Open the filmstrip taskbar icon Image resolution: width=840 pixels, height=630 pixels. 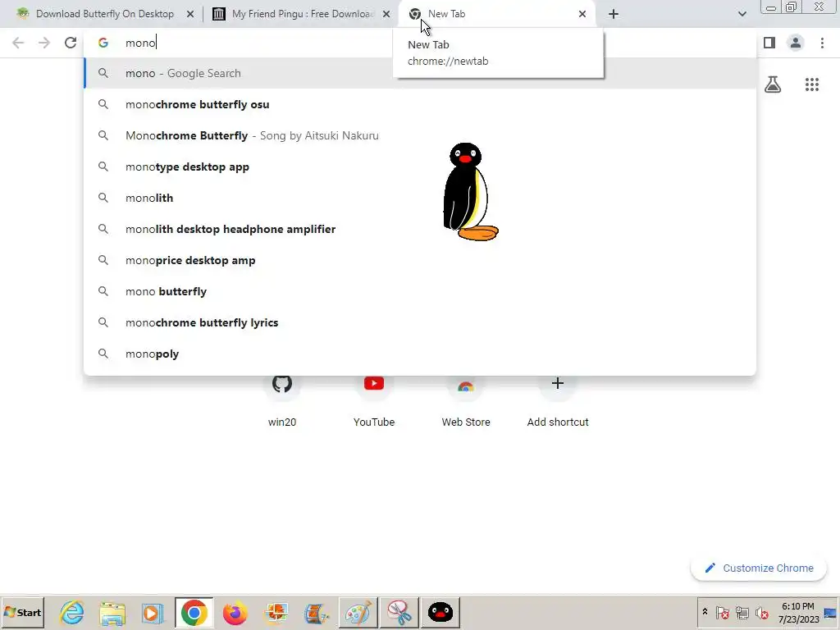tap(317, 612)
